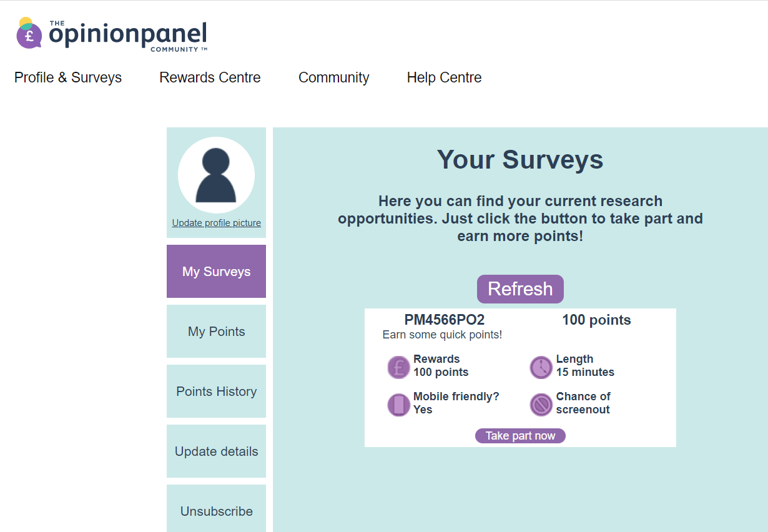Click the OpinionPanel Community logo
768x532 pixels.
(x=111, y=34)
